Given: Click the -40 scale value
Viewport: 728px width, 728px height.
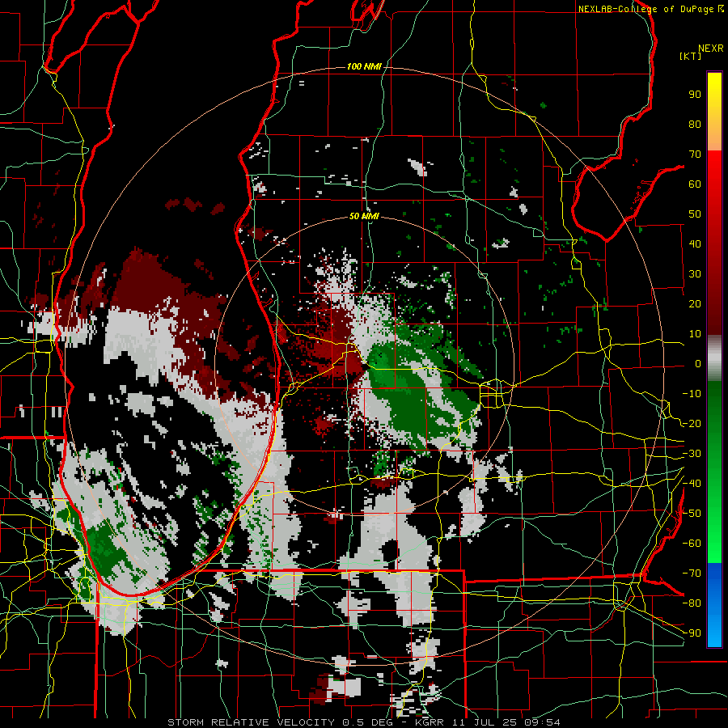Looking at the screenshot, I should click(692, 484).
